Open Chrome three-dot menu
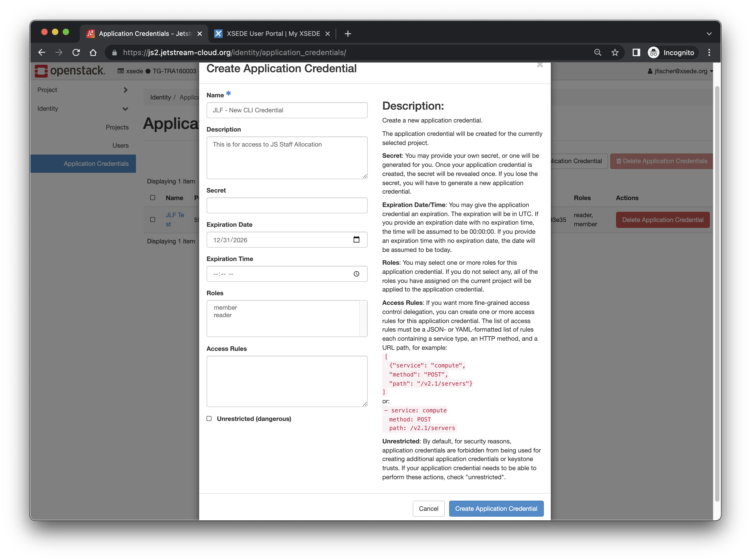This screenshot has height=560, width=751. (709, 52)
